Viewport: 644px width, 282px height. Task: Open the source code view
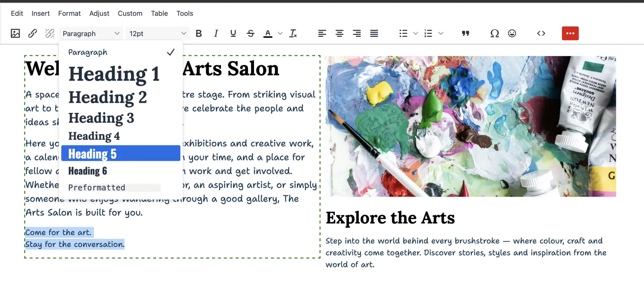[x=541, y=33]
